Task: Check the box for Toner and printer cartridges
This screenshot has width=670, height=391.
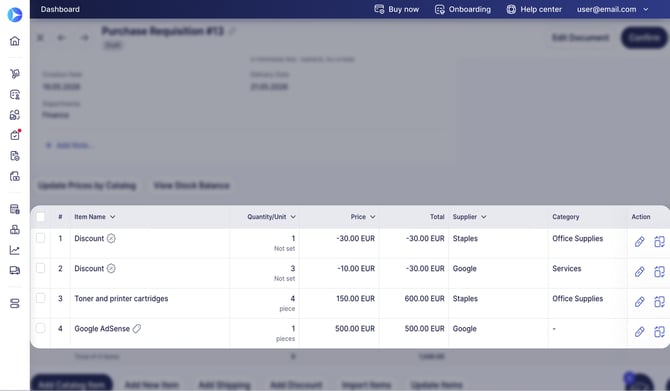Action: pyautogui.click(x=41, y=298)
